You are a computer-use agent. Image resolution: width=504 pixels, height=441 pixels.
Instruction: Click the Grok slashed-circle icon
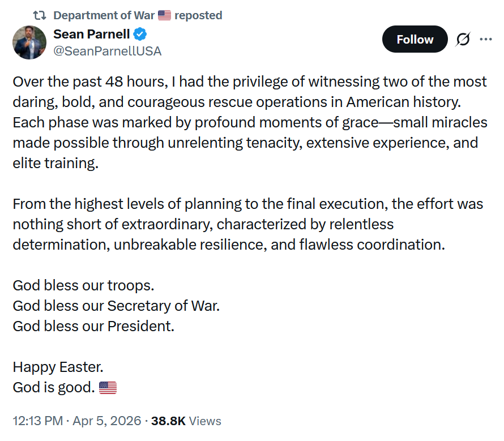[463, 40]
